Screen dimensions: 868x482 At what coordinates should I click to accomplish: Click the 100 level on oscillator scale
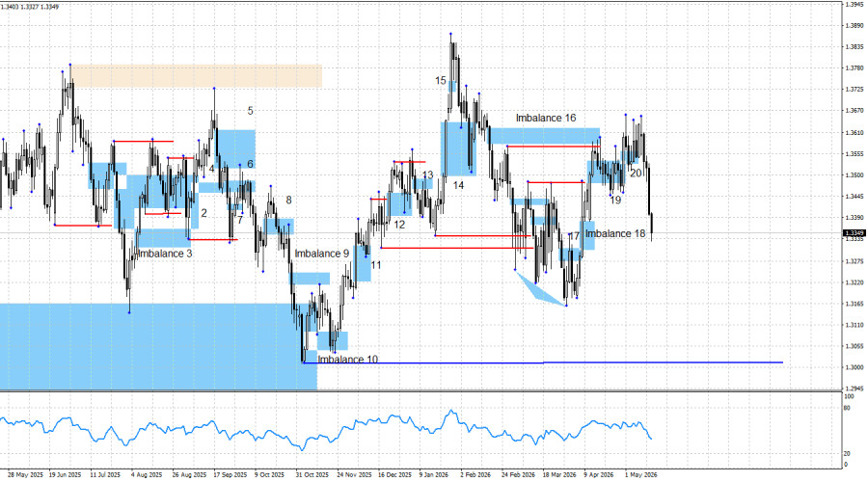[x=849, y=397]
